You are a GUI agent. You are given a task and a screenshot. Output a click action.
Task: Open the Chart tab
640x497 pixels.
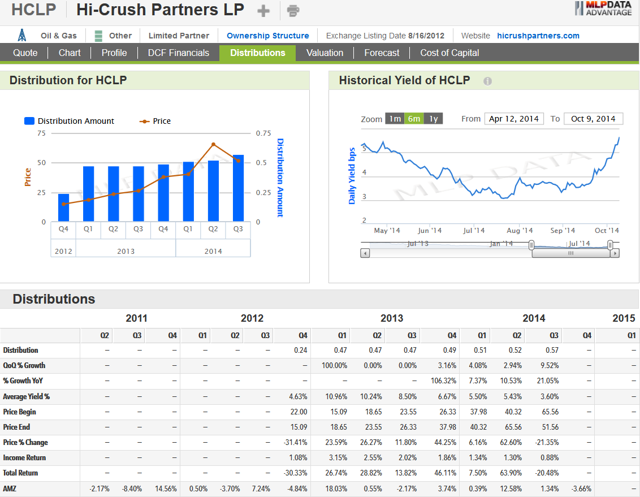click(69, 53)
